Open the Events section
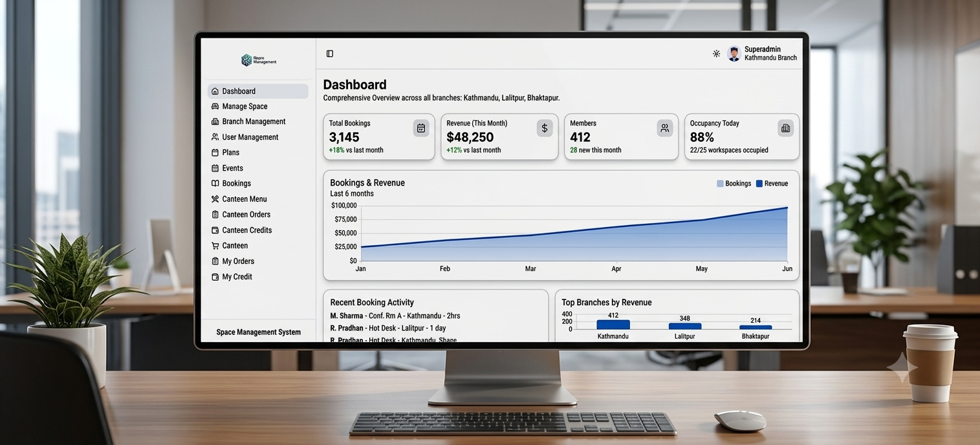 click(233, 168)
